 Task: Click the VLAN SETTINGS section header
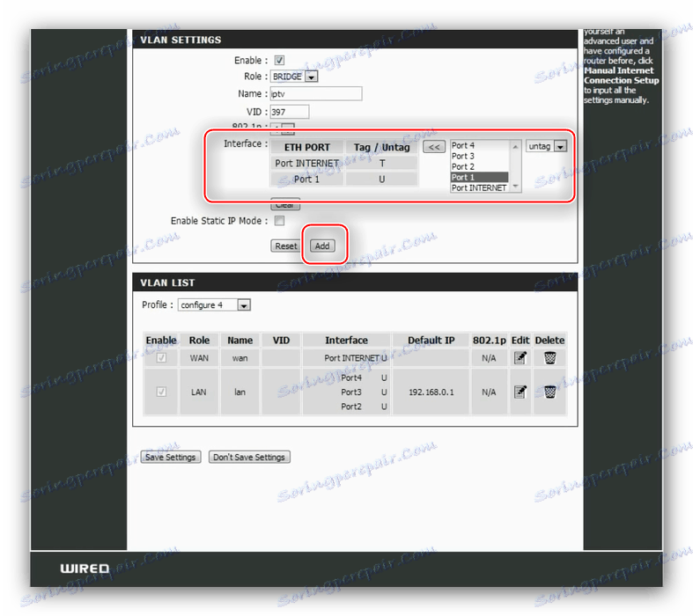(x=355, y=40)
